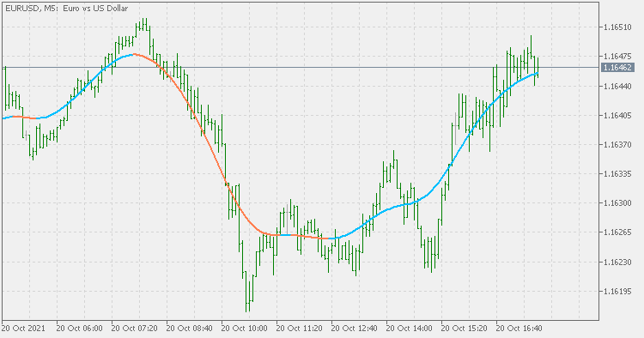This screenshot has height=338, width=644.
Task: Click the 20 Oct 11:20 time label
Action: click(300, 329)
